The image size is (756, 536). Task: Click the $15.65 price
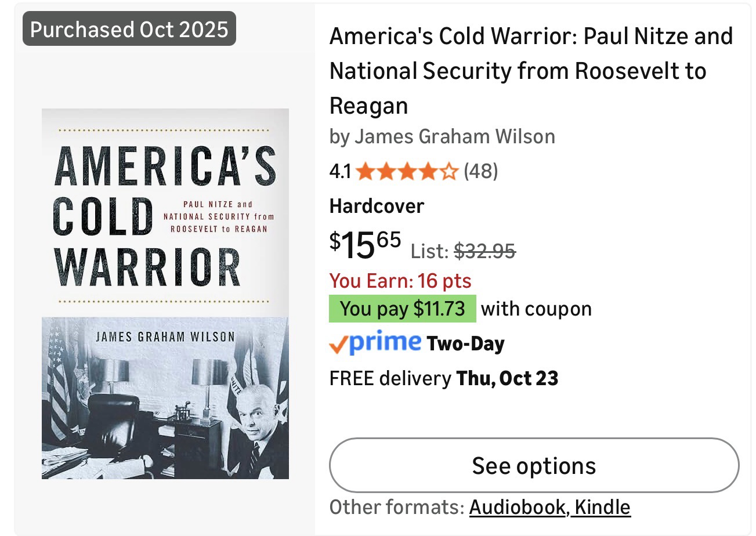tap(365, 244)
